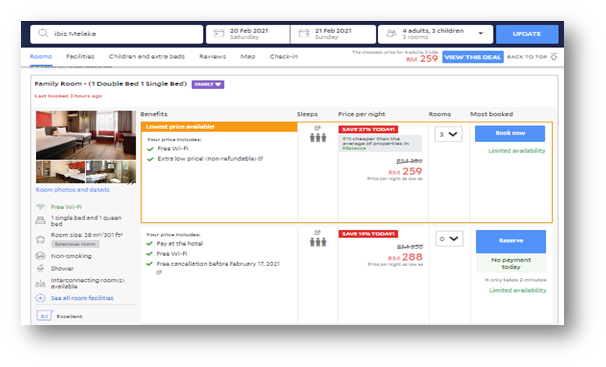Click the No payment today label
The image size is (606, 367).
click(511, 263)
